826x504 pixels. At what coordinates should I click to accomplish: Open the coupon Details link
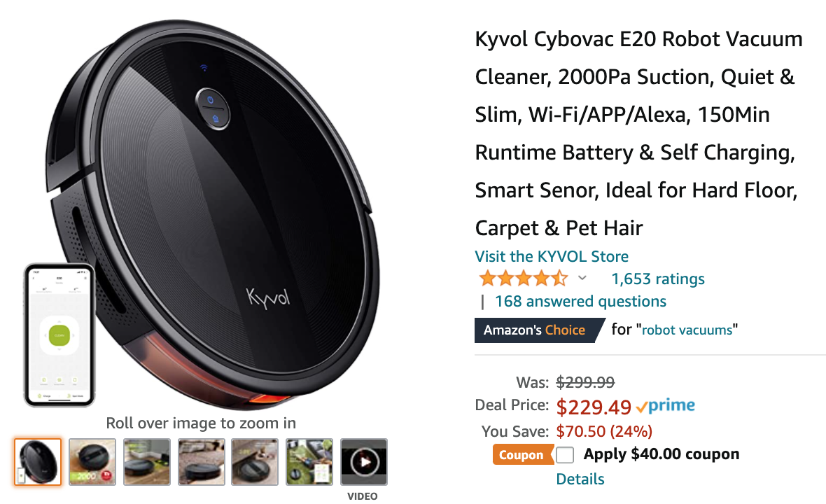point(580,479)
